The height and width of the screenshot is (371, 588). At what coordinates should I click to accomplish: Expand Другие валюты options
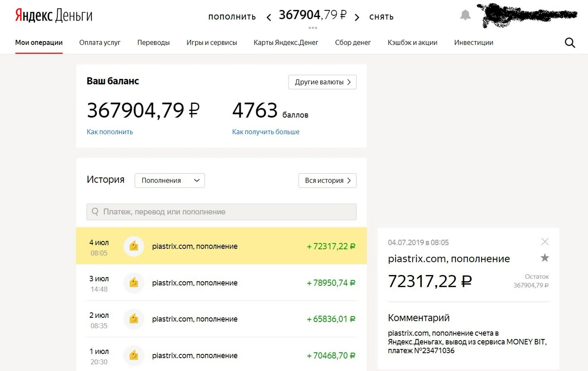pyautogui.click(x=322, y=82)
